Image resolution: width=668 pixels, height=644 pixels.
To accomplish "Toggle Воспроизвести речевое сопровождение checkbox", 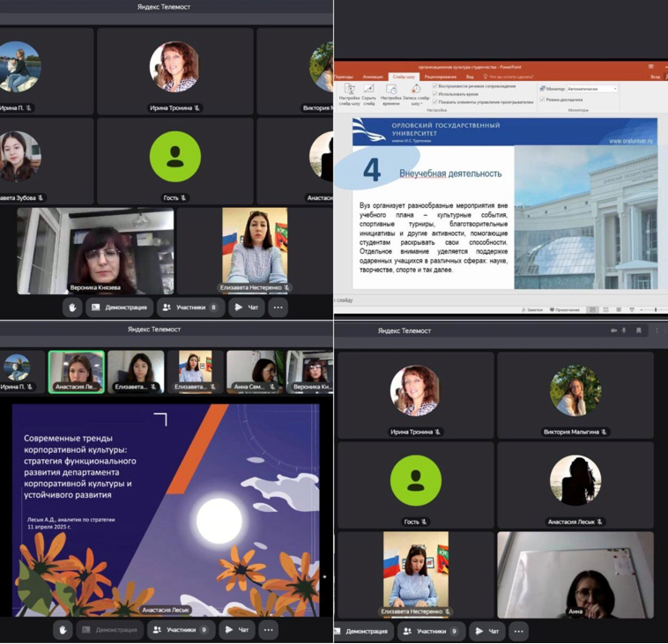I will 435,86.
